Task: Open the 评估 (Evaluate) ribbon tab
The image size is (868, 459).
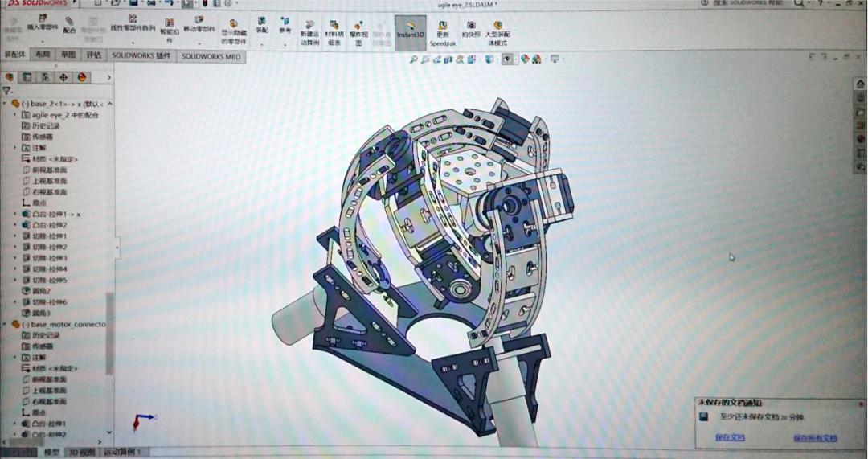Action: [x=94, y=55]
